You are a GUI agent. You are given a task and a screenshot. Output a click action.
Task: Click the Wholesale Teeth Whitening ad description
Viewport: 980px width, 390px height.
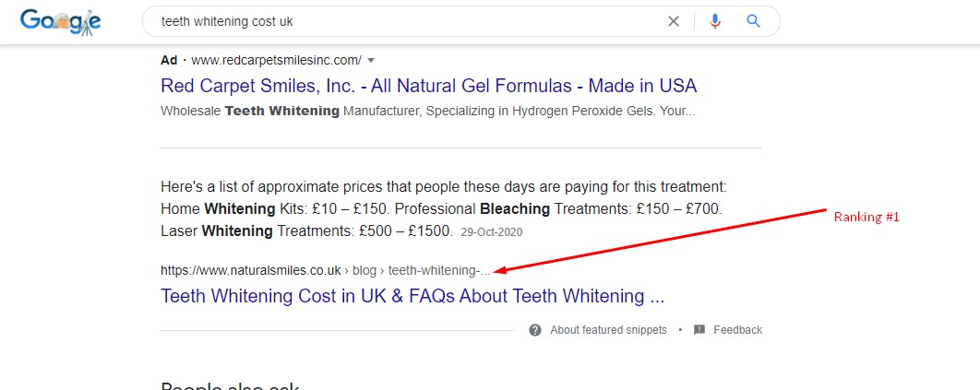(427, 111)
